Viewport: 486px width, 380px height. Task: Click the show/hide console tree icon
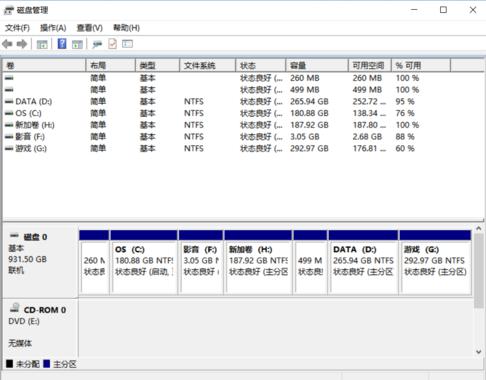pyautogui.click(x=42, y=44)
